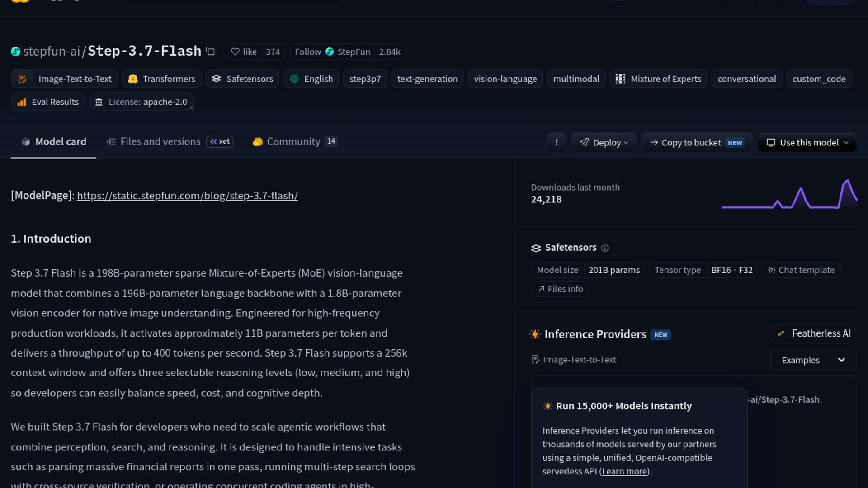Click the Transformers library tag

click(x=162, y=79)
